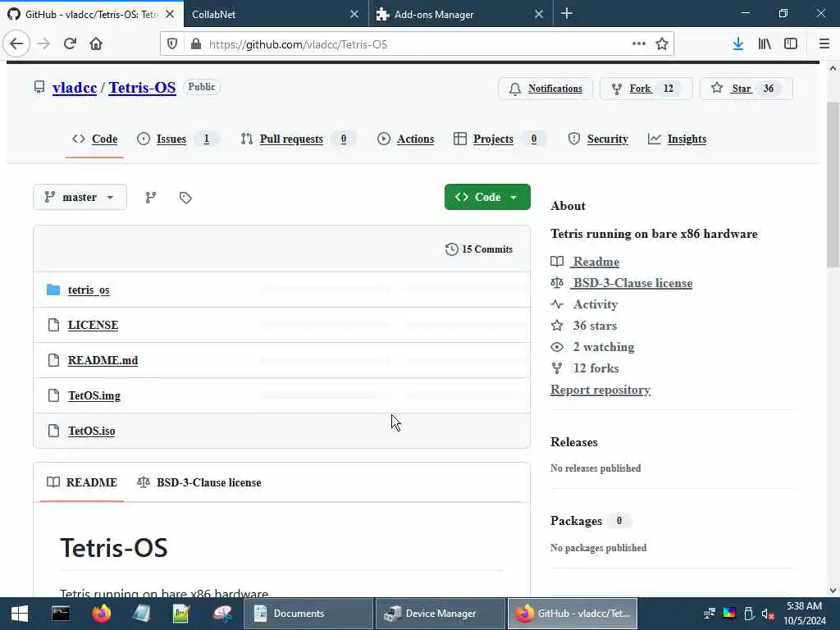Open the LICENSE file

94,325
